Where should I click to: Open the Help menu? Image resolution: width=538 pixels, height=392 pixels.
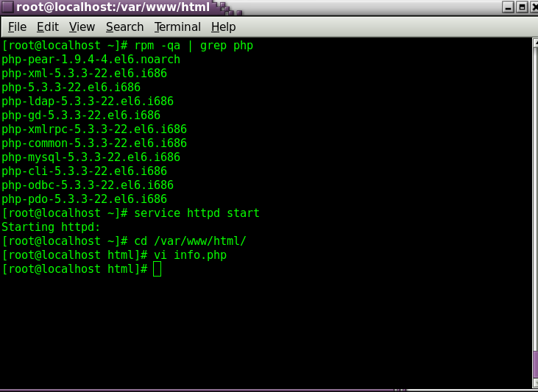pyautogui.click(x=223, y=26)
